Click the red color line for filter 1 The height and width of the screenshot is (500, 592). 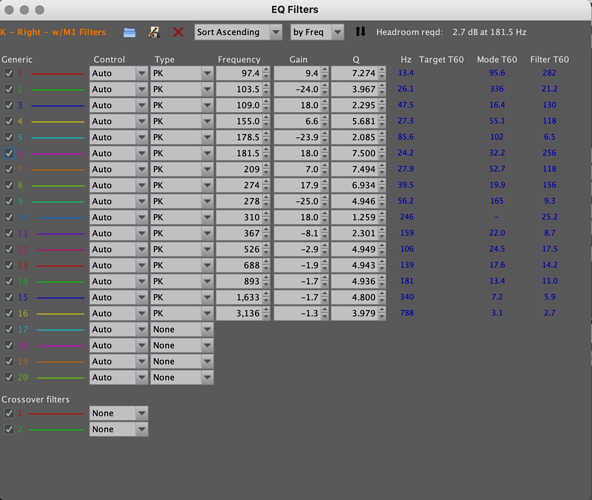coord(57,74)
